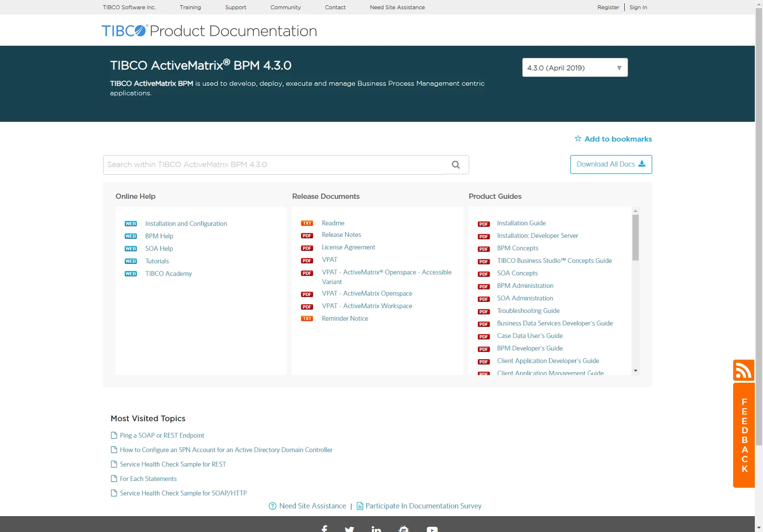This screenshot has width=763, height=532.
Task: Click the Sign In link
Action: (638, 7)
